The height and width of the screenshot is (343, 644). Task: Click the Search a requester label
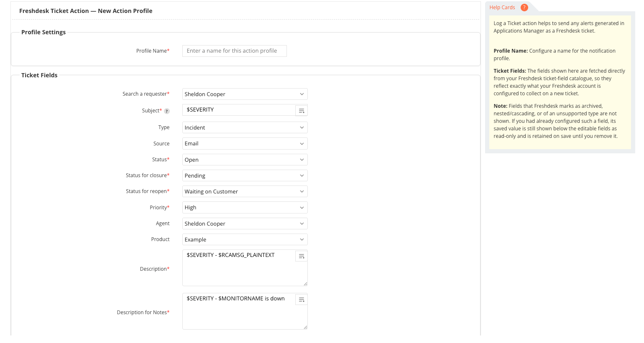(x=146, y=94)
